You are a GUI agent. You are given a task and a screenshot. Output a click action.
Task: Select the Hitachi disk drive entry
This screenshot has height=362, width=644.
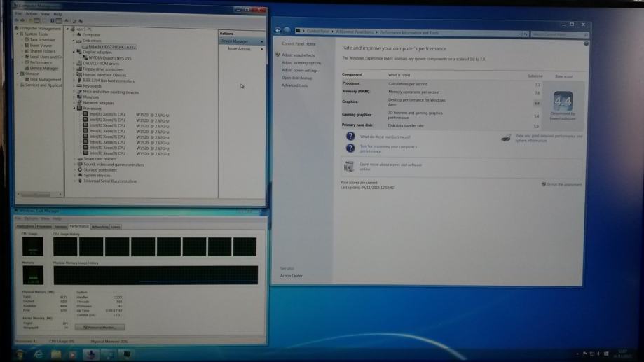(x=111, y=47)
